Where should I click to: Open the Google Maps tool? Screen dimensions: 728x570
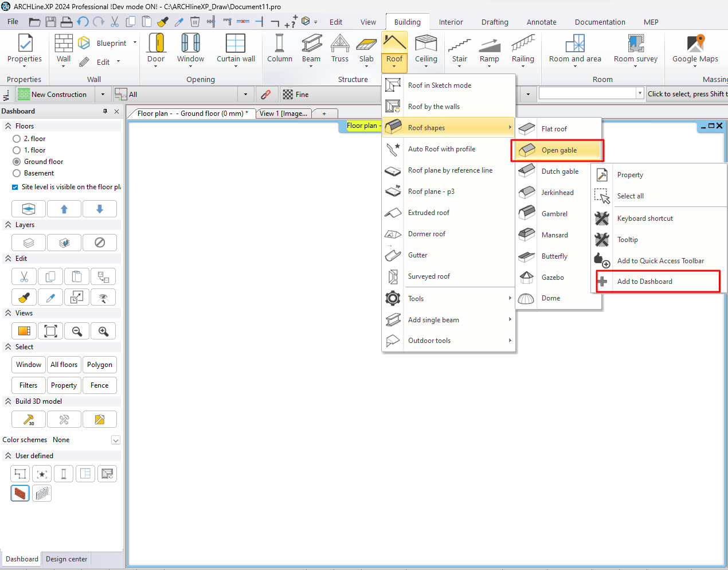[695, 44]
